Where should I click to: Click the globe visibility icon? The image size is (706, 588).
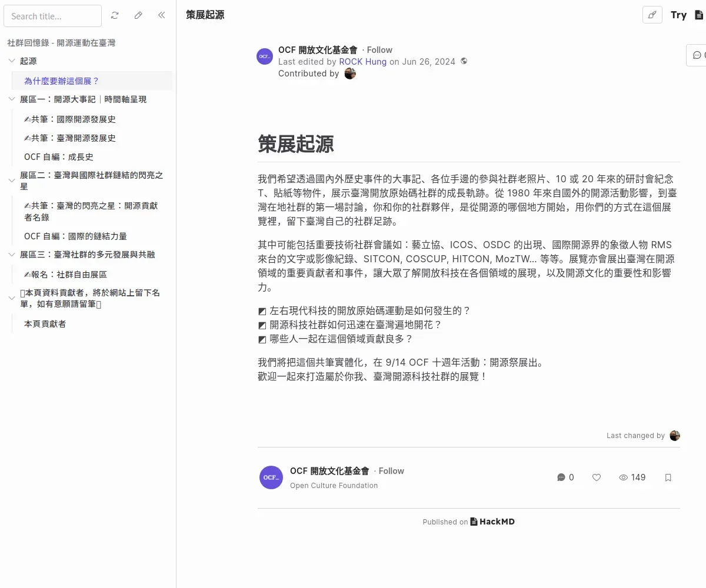(464, 61)
